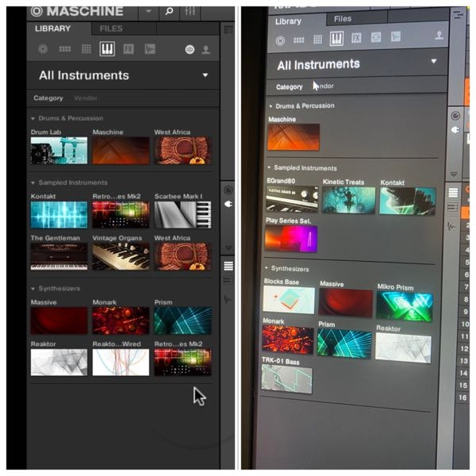Choose Reakto...Wired thumbnail

[x=121, y=363]
